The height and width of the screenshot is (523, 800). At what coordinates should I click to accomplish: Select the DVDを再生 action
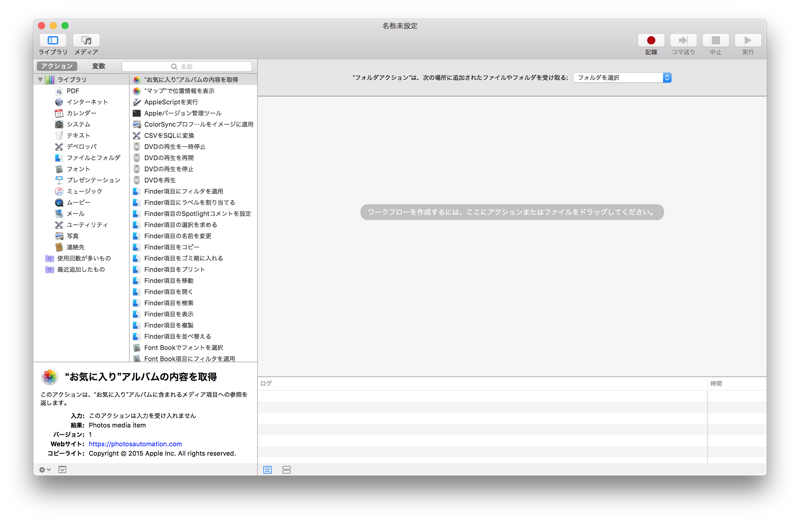click(193, 180)
